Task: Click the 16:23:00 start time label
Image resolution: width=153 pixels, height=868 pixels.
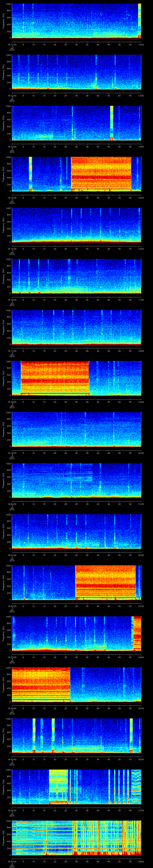Action: tap(12, 657)
